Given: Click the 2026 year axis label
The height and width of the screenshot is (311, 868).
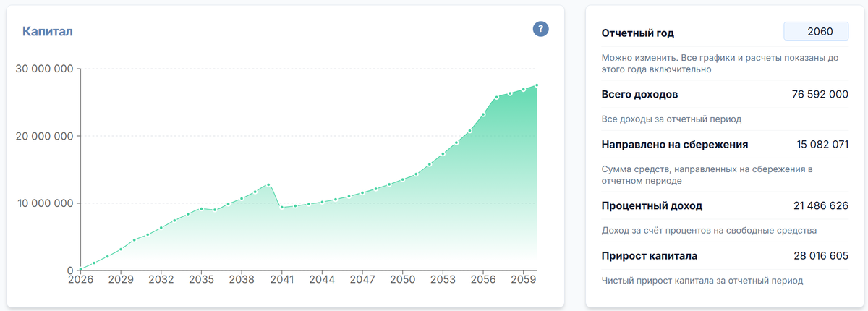Looking at the screenshot, I should [x=80, y=280].
